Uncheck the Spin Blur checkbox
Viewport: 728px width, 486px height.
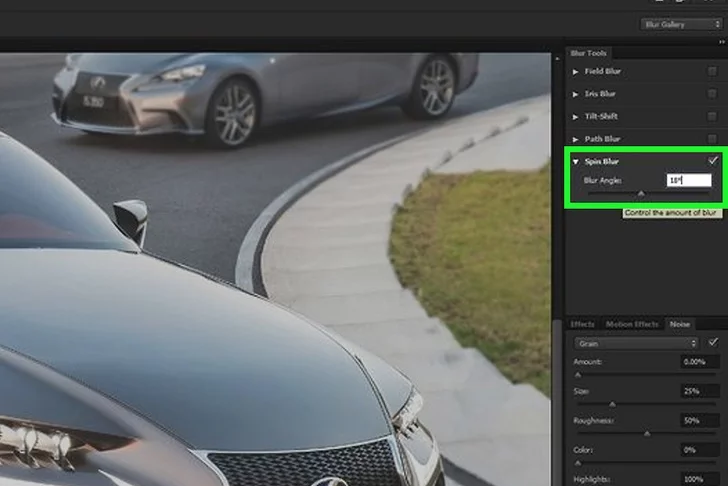coord(712,161)
